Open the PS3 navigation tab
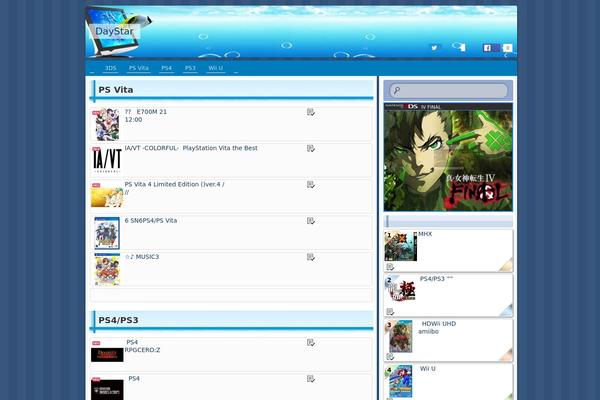The height and width of the screenshot is (400, 600). (190, 68)
